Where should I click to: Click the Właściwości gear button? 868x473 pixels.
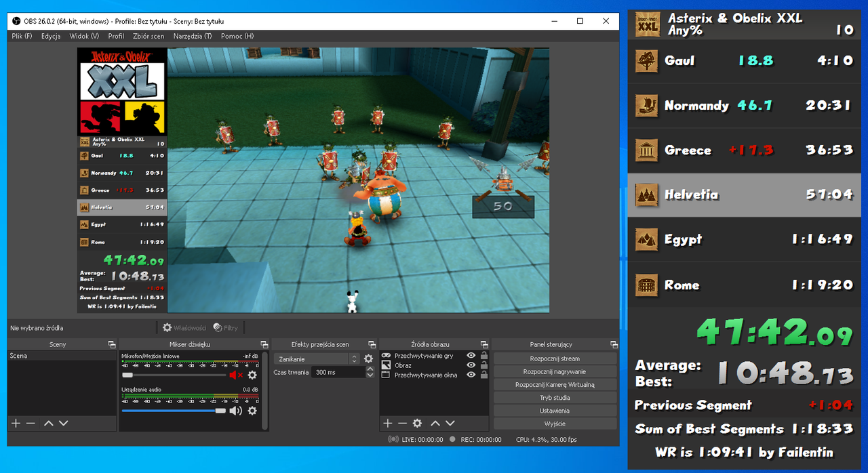(184, 328)
